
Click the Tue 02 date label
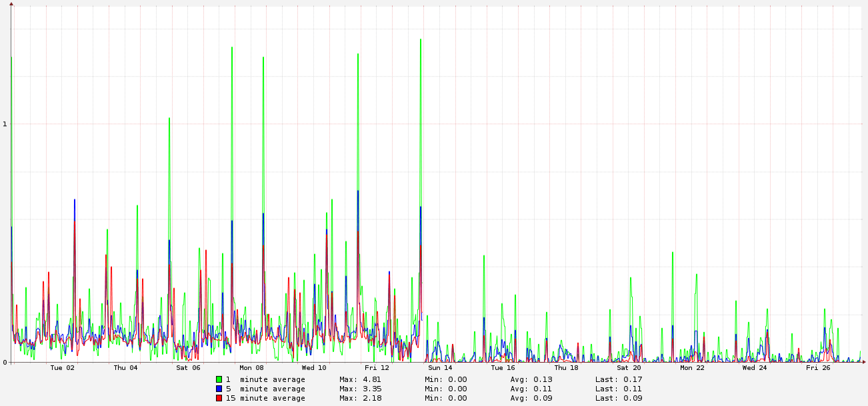[62, 367]
